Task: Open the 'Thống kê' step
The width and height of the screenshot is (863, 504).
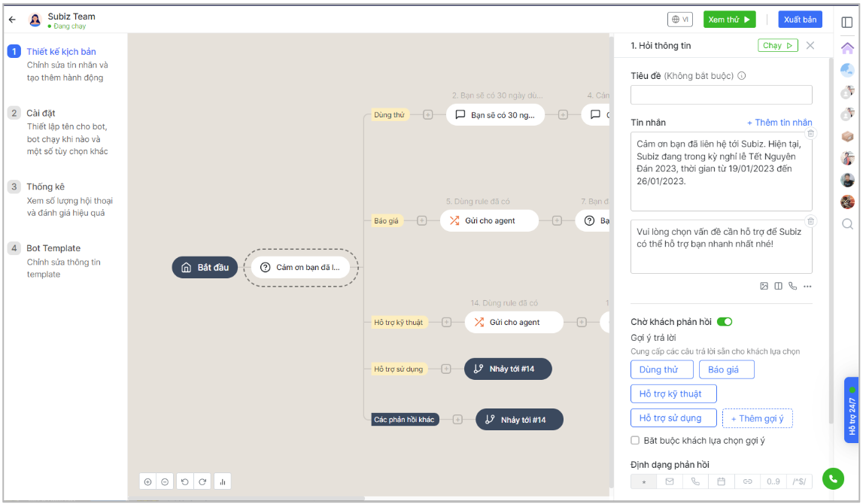Action: pos(44,187)
